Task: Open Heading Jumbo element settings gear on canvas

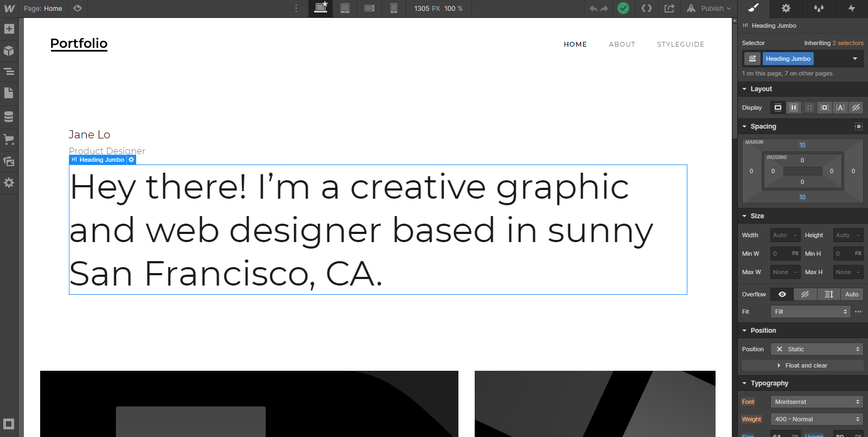Action: tap(131, 160)
